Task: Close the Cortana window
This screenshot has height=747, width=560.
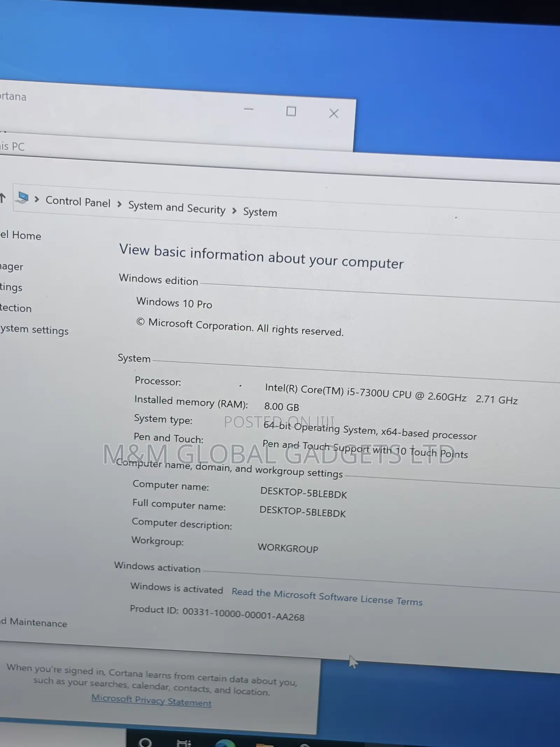Action: [334, 113]
